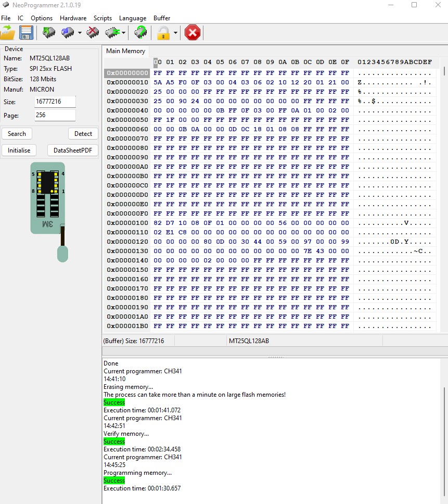Click the ZIF socket adapter picture
Screen dimensions: 448x504
[x=49, y=211]
